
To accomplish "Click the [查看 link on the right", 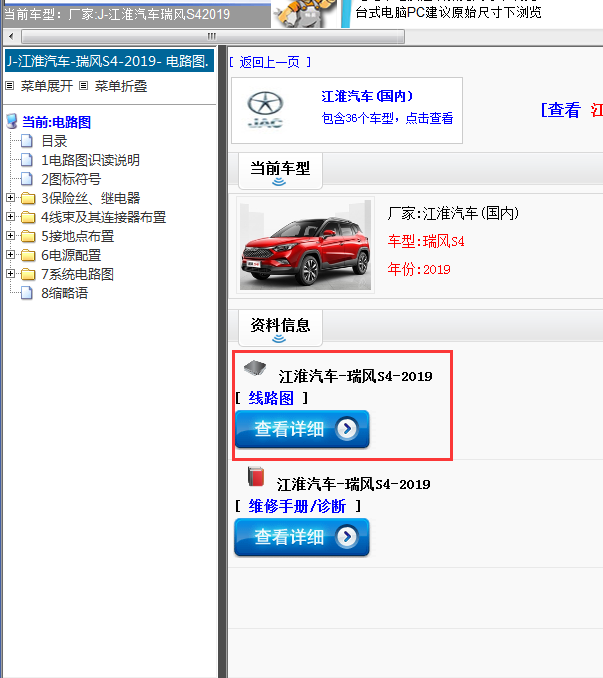I will pyautogui.click(x=561, y=110).
